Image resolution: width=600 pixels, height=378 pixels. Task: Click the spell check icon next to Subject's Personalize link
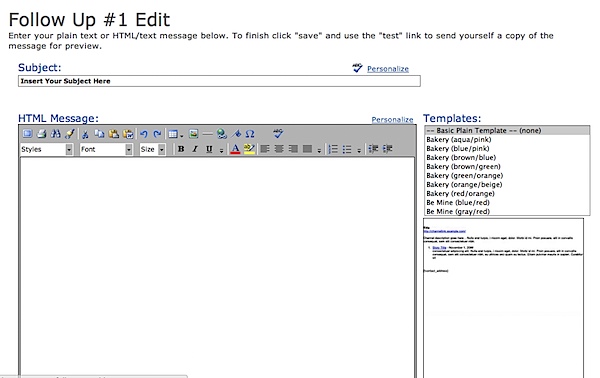point(357,68)
